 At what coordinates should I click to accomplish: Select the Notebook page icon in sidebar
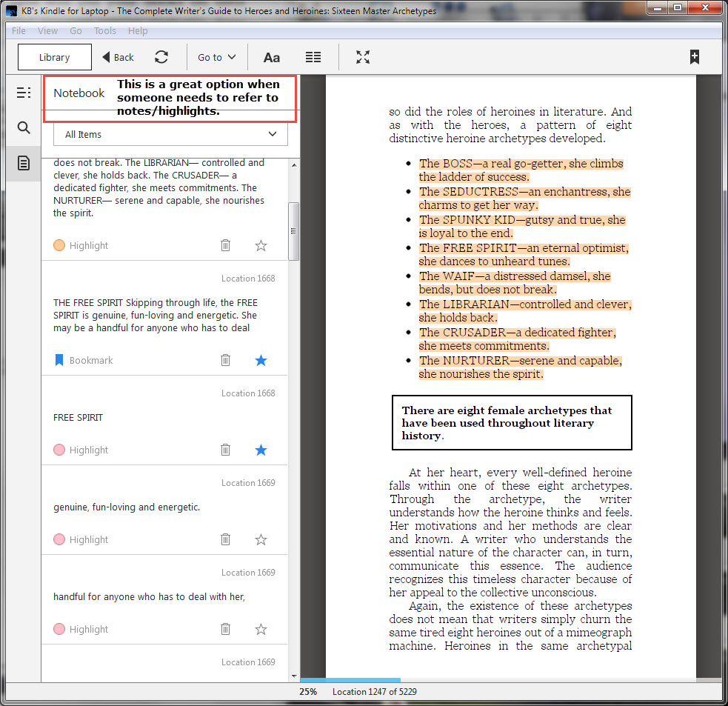(x=24, y=163)
